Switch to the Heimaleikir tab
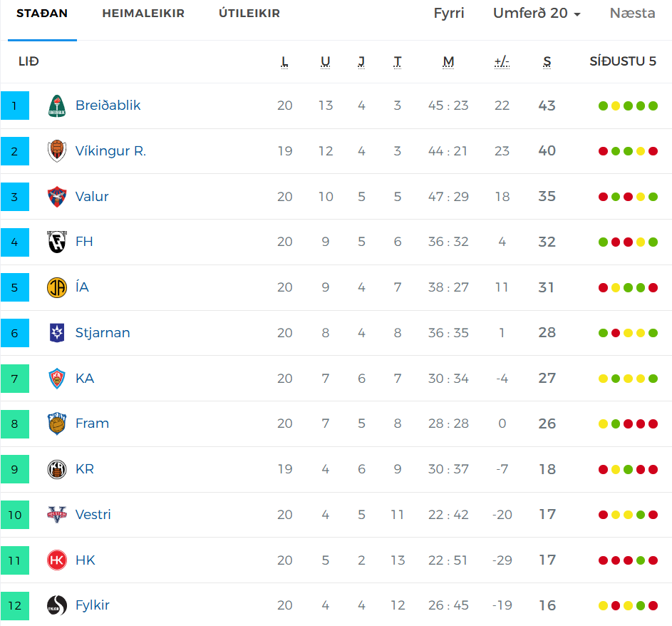Viewport: 672px width, 626px height. 143,14
